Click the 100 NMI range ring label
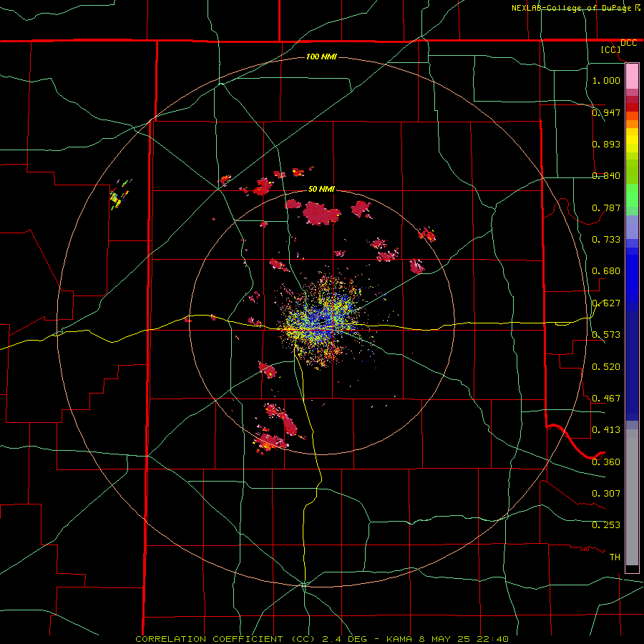The image size is (644, 644). [x=321, y=57]
